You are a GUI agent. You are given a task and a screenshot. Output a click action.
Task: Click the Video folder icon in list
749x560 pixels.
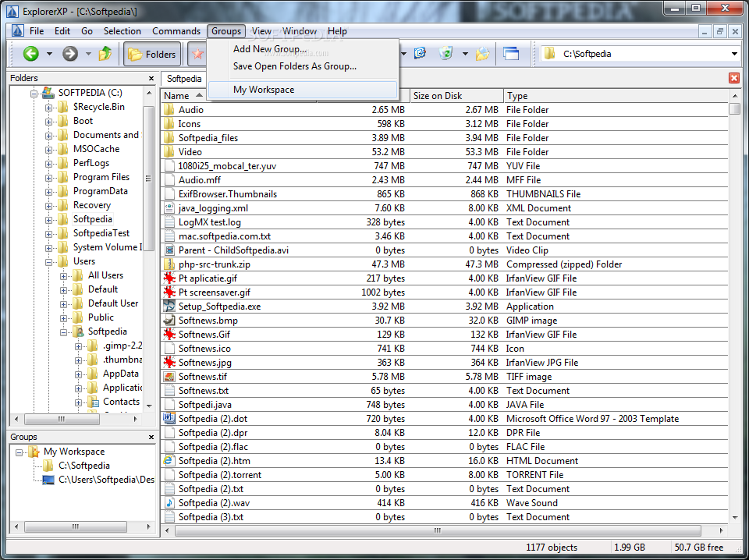(169, 152)
